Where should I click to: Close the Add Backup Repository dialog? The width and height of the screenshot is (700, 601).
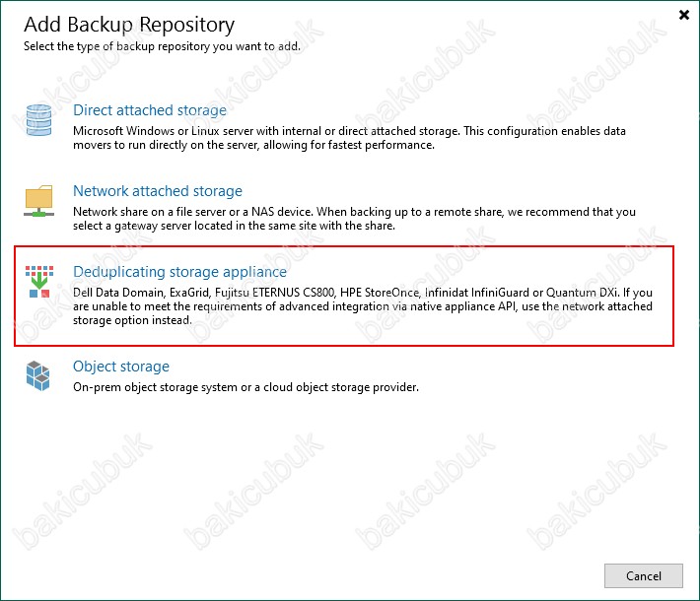(x=684, y=15)
